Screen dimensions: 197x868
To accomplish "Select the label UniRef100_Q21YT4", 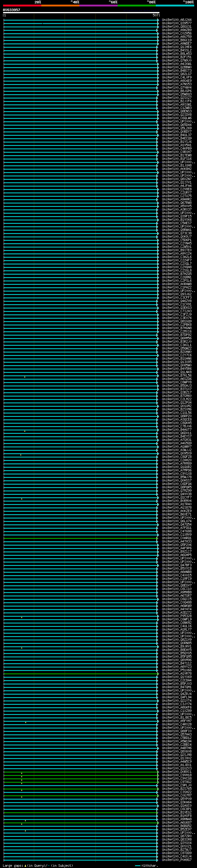I will coord(177,701).
